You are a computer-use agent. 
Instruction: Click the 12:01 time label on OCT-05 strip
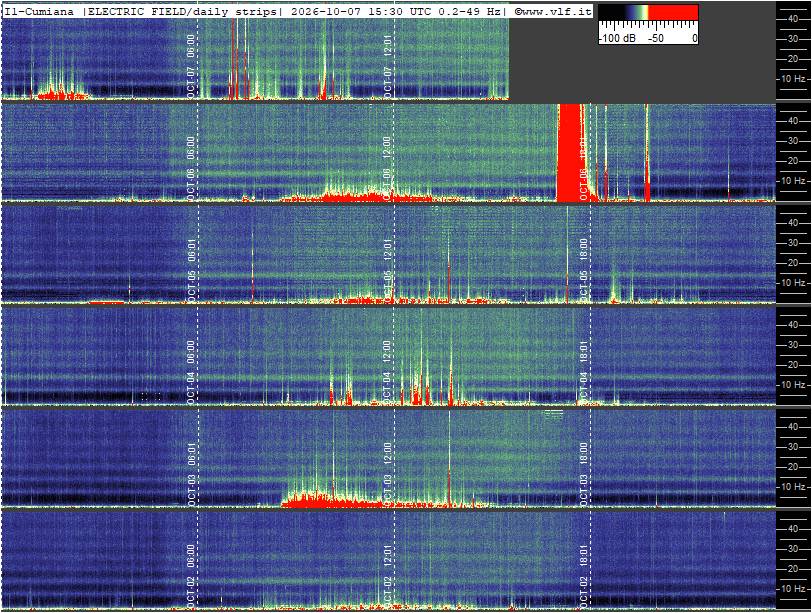(387, 249)
